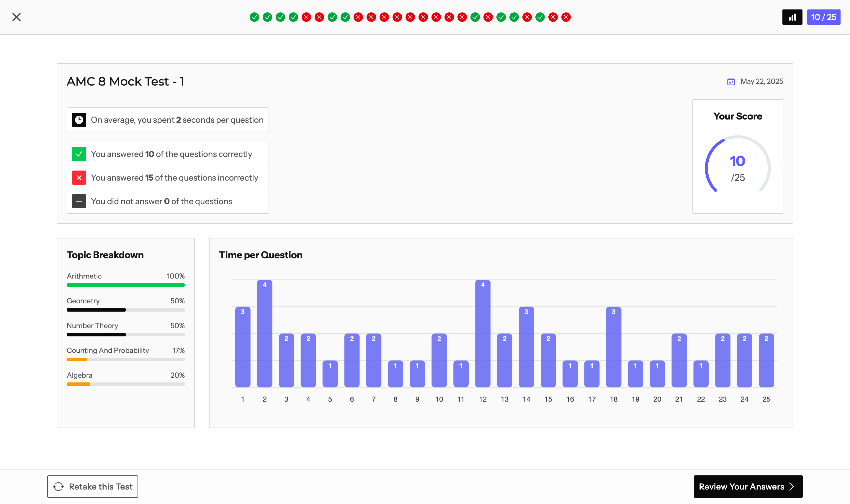Viewport: 850px width, 504px height.
Task: Click 'You answered 15 of the questions incorrectly'
Action: pyautogui.click(x=174, y=178)
